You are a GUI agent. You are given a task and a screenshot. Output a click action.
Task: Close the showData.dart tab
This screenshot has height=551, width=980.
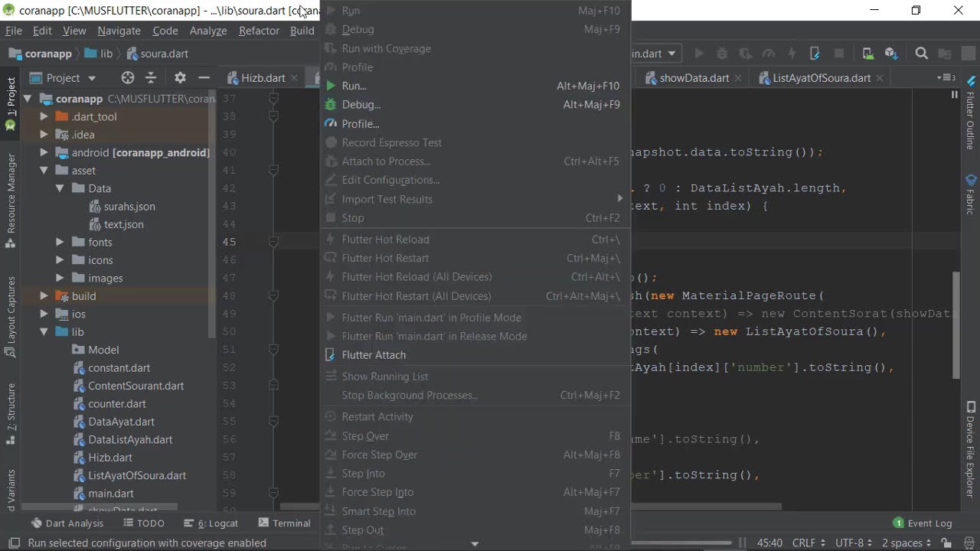738,78
